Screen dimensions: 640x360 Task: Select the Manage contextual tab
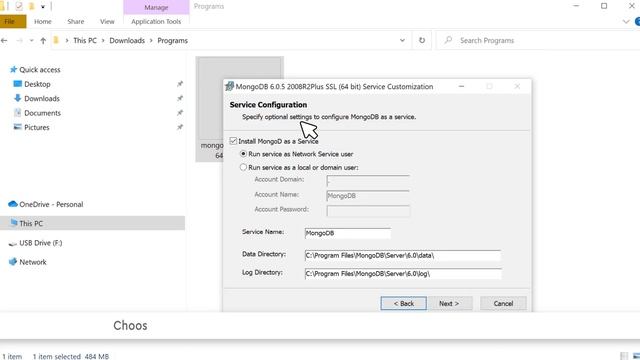point(156,7)
